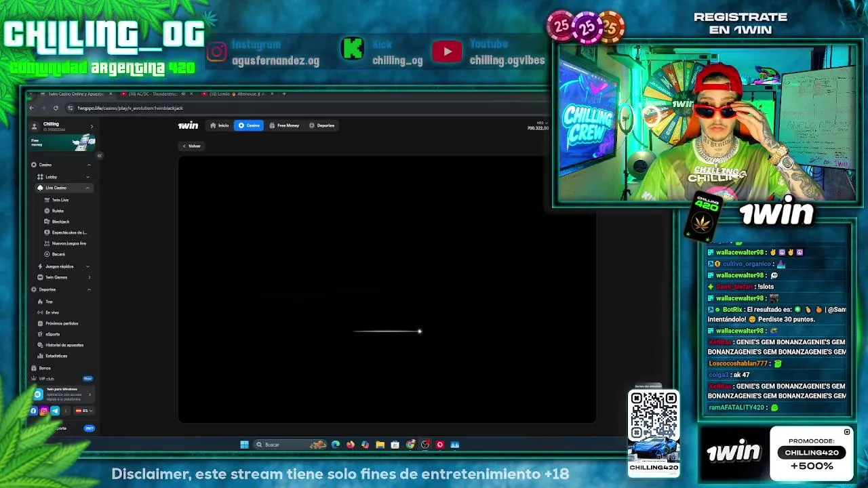Open Microsoft Edge from taskbar
The width and height of the screenshot is (868, 488).
tap(336, 445)
